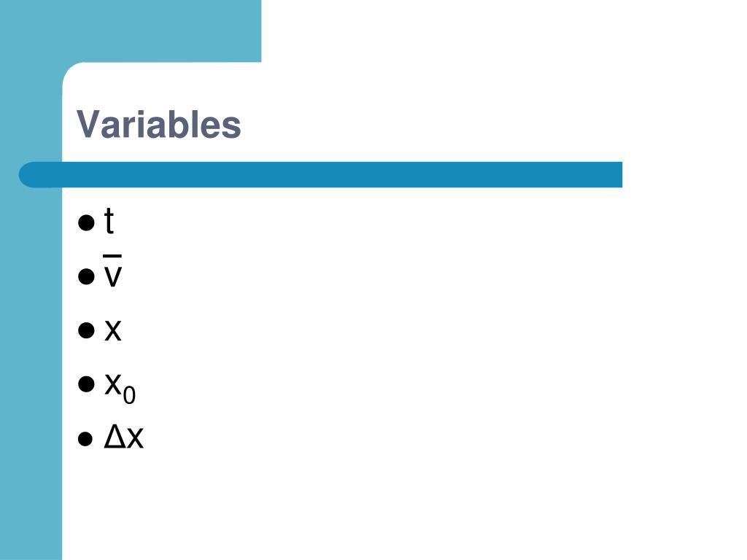This screenshot has width=747, height=560.
Task: Click the bullet dot beside "x₀"
Action: (x=86, y=384)
